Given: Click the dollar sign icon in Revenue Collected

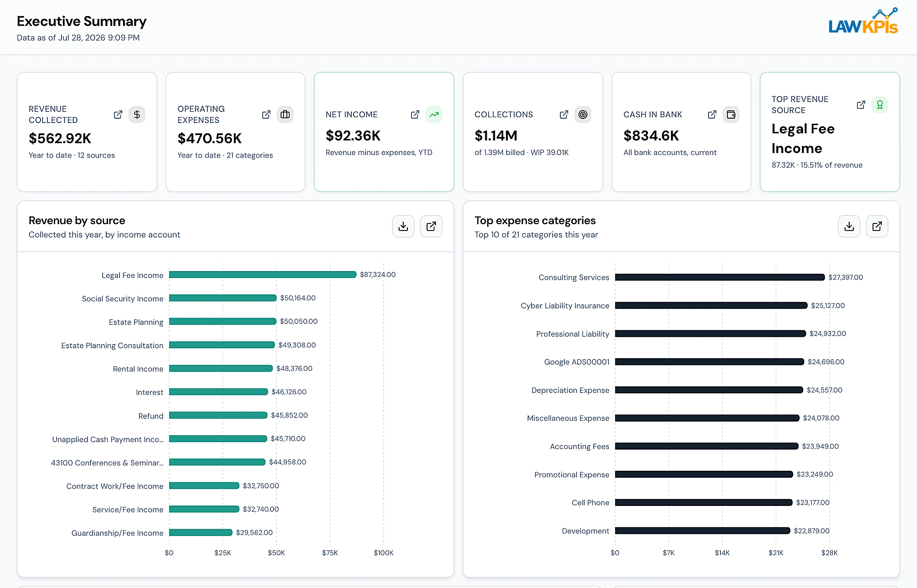Looking at the screenshot, I should tap(137, 115).
